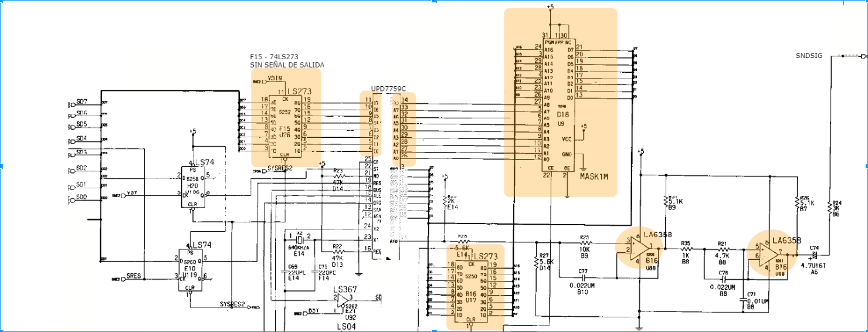Click the LS273 chip labeled B16 U17

point(475,287)
